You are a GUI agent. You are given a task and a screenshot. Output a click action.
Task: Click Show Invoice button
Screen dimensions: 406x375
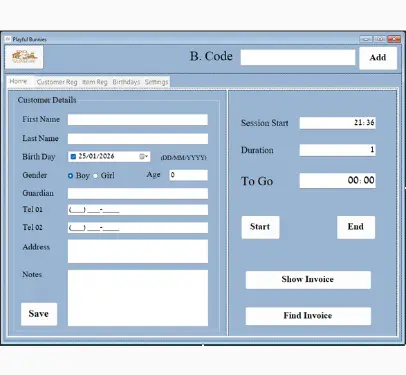(x=308, y=280)
